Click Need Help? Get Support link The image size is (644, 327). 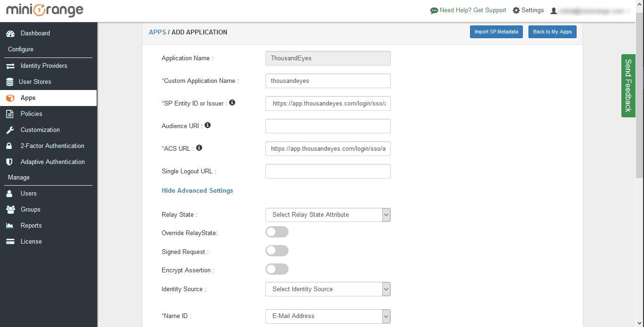coord(473,10)
